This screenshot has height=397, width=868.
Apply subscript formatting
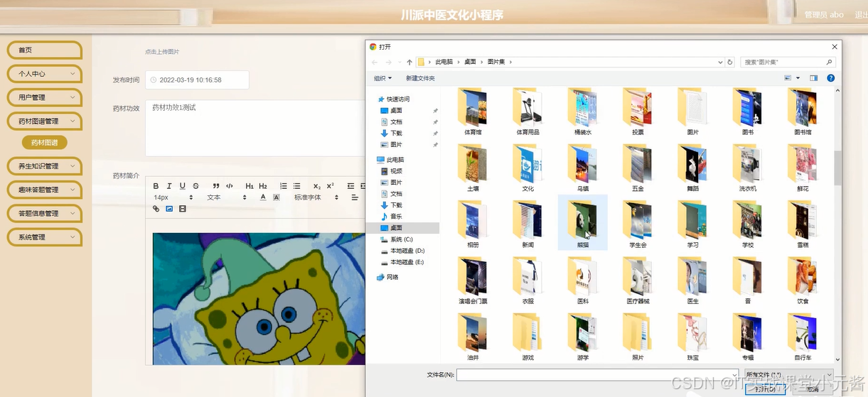coord(317,186)
